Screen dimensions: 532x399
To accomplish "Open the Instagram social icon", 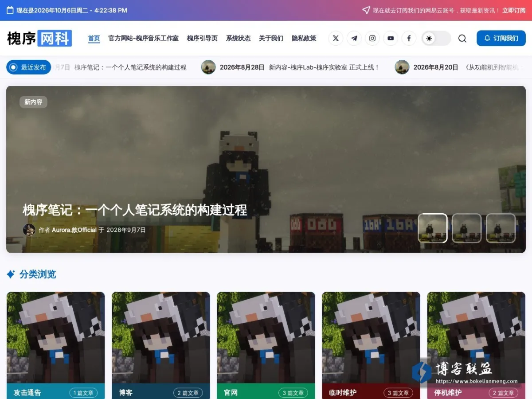I will [x=372, y=38].
